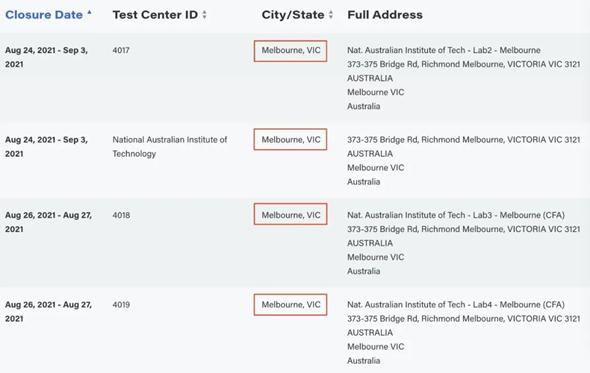Click the City/State sort arrows icon

coord(331,15)
